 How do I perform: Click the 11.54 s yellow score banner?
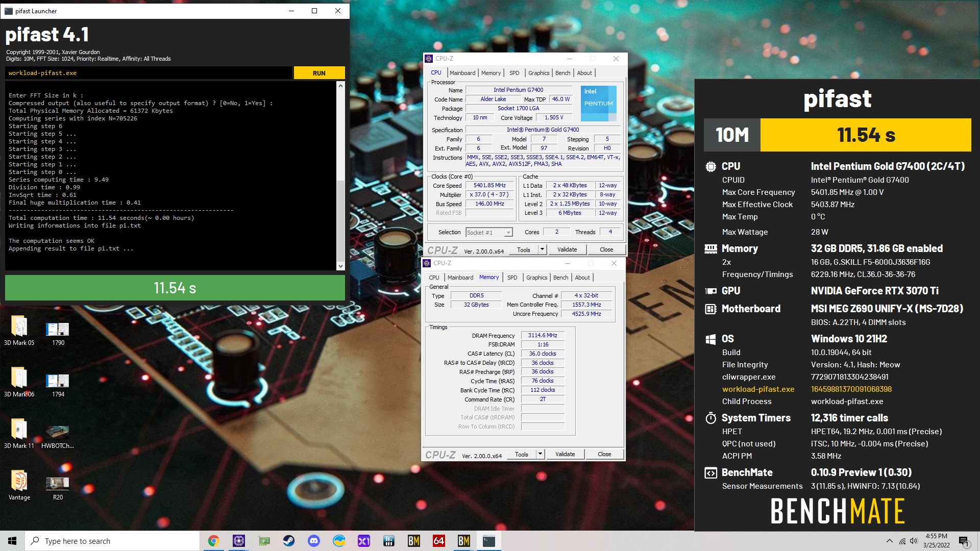pos(866,135)
